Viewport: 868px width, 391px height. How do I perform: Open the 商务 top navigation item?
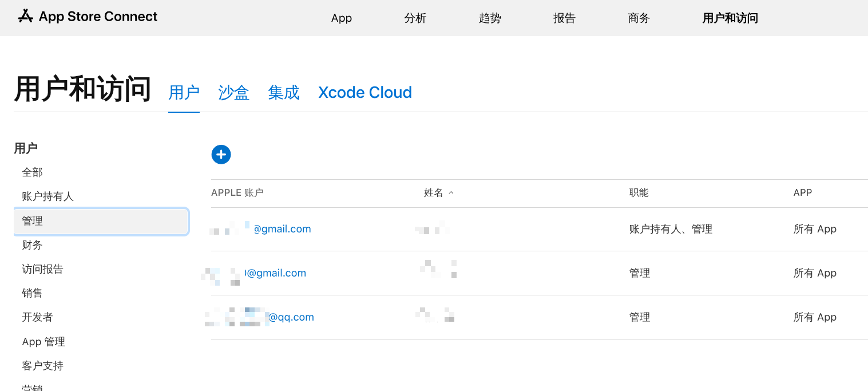639,18
